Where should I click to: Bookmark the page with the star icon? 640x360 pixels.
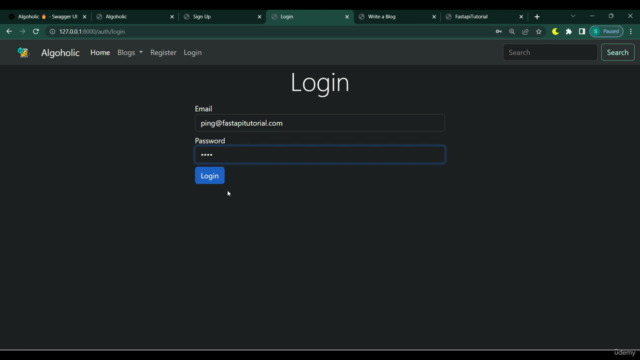click(x=539, y=31)
